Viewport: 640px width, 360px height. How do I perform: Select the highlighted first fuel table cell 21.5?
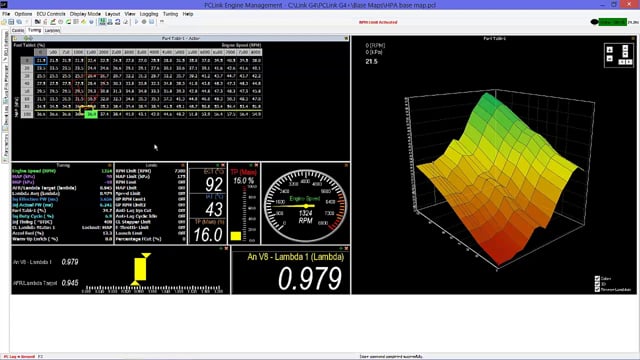(x=40, y=60)
